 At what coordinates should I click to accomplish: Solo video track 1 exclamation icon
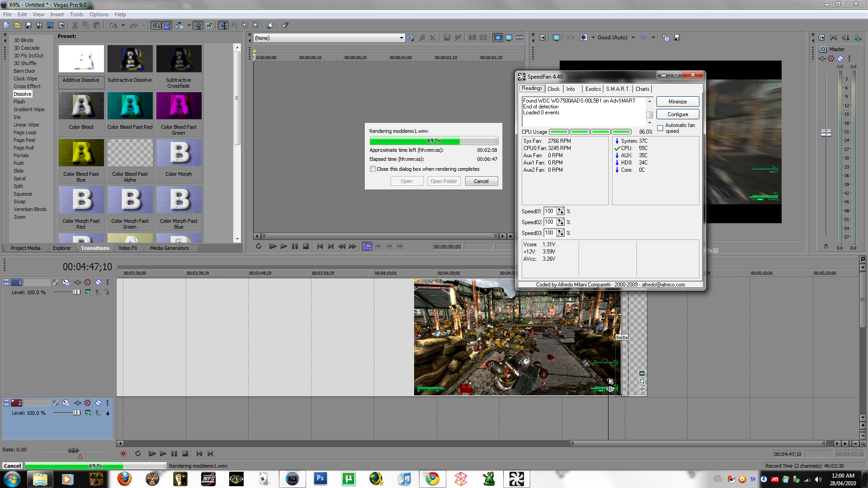(x=108, y=282)
